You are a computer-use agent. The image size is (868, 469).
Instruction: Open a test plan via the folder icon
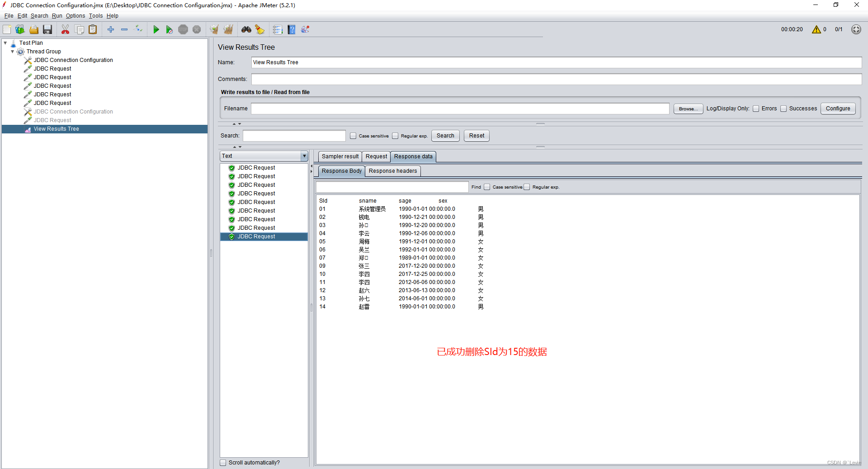coord(34,29)
